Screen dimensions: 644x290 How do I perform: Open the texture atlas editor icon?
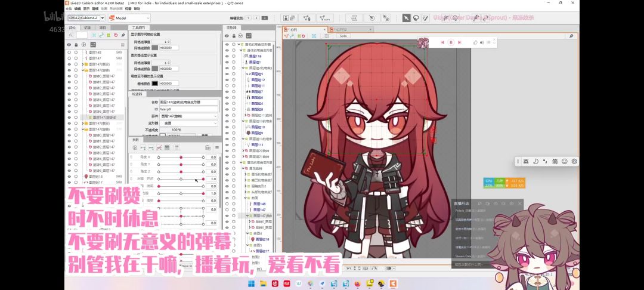(x=289, y=18)
